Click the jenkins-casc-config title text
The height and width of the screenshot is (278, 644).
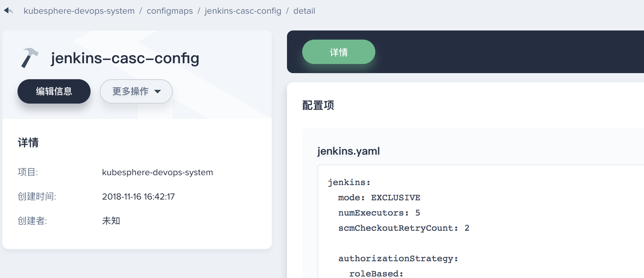pyautogui.click(x=125, y=58)
